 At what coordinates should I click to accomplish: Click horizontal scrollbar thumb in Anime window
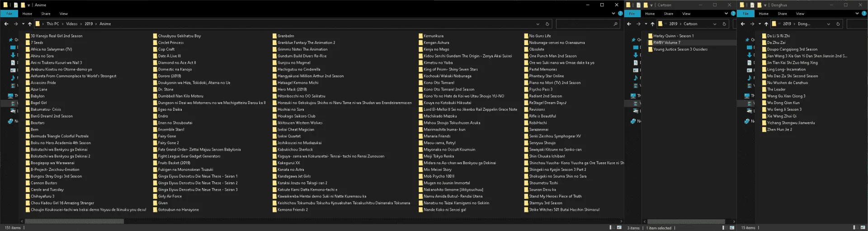74,222
